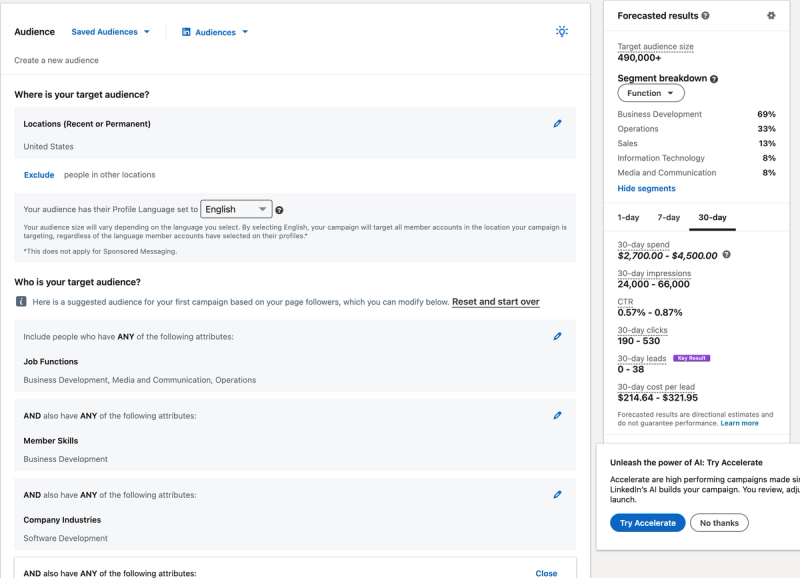Image resolution: width=800 pixels, height=578 pixels.
Task: Click the Profile Language help question icon
Action: pyautogui.click(x=279, y=210)
